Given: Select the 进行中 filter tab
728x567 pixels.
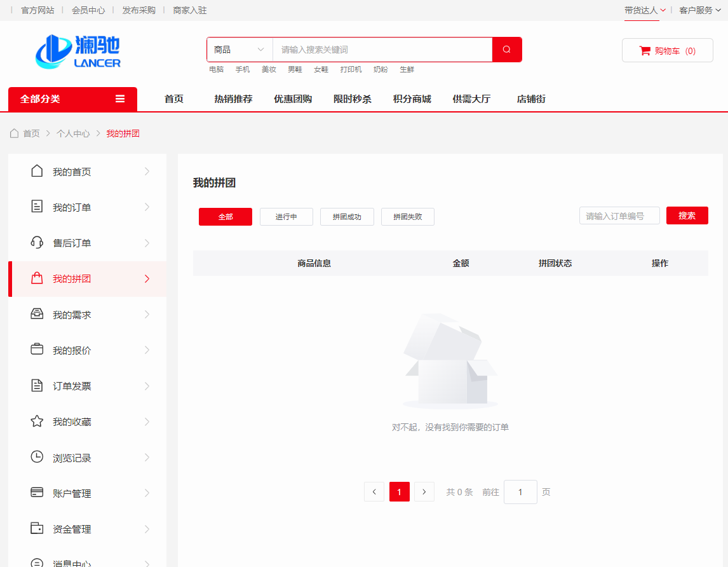Looking at the screenshot, I should pos(286,217).
